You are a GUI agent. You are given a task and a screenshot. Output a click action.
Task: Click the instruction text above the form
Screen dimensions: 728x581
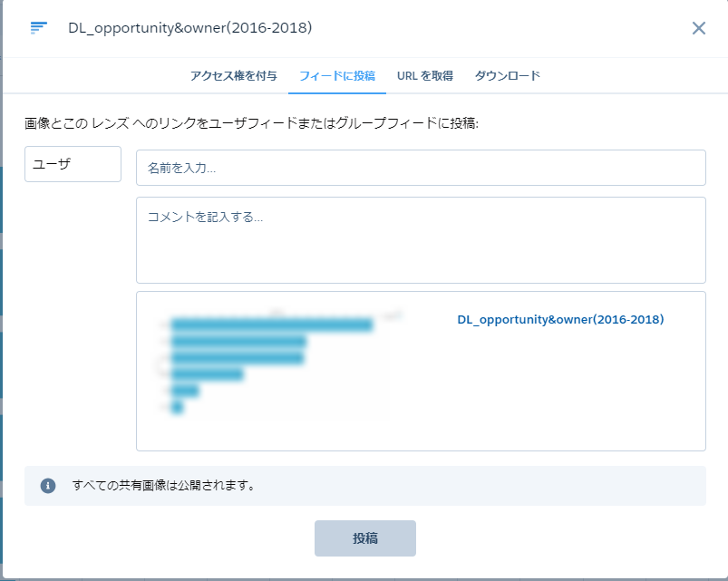coord(251,123)
